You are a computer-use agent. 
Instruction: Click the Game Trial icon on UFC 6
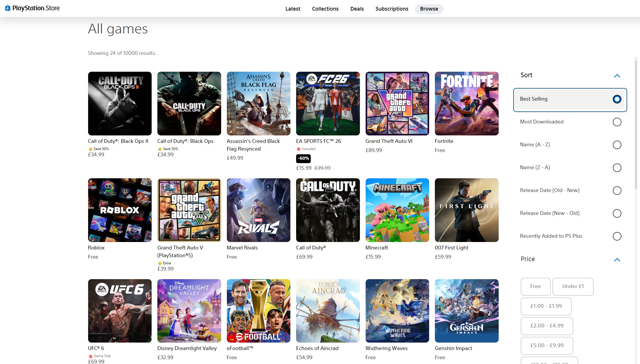pyautogui.click(x=90, y=356)
